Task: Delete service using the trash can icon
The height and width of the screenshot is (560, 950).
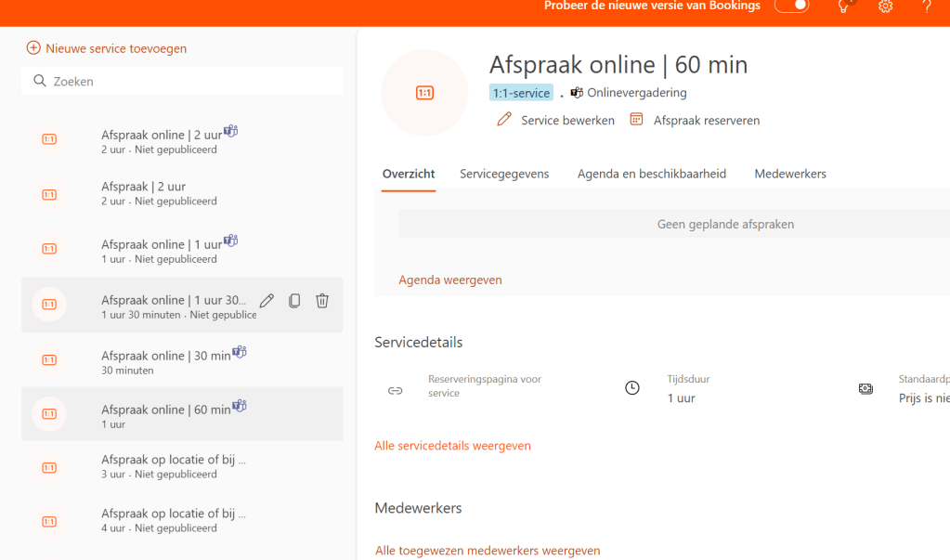Action: pyautogui.click(x=322, y=300)
